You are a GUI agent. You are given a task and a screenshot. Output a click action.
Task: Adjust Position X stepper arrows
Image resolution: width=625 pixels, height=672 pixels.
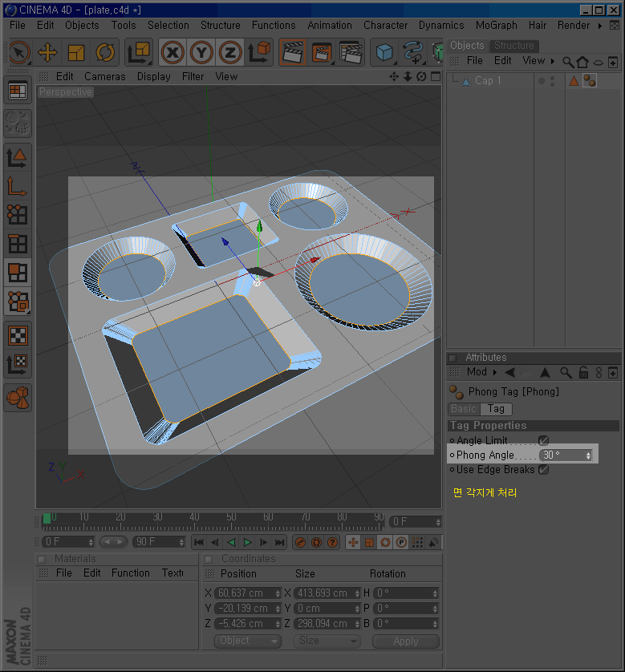tap(278, 593)
